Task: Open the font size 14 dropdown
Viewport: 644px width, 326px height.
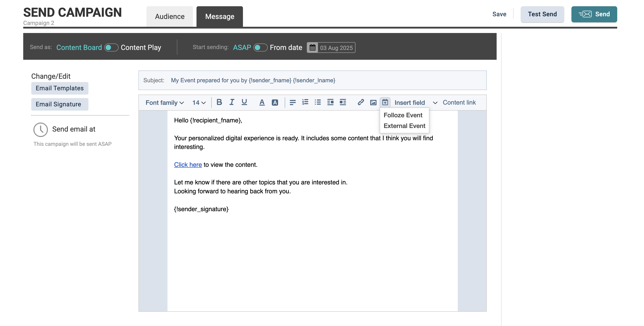Action: click(x=199, y=103)
